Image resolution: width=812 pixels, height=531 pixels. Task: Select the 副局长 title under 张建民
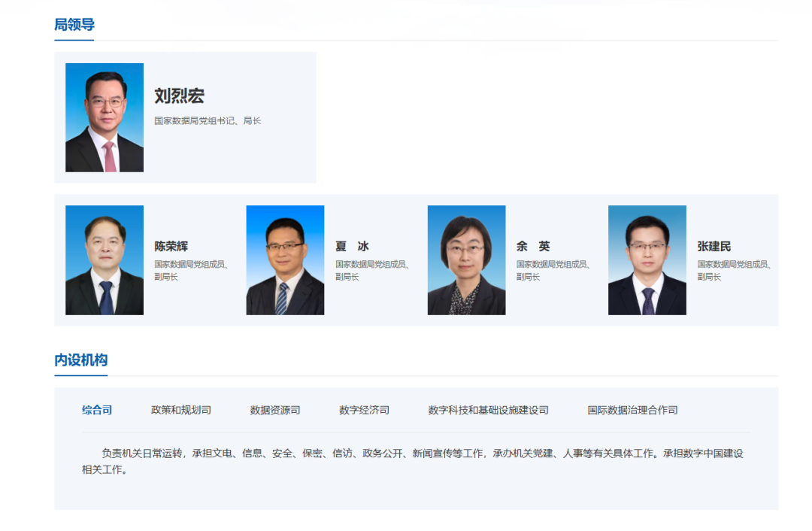(x=709, y=277)
